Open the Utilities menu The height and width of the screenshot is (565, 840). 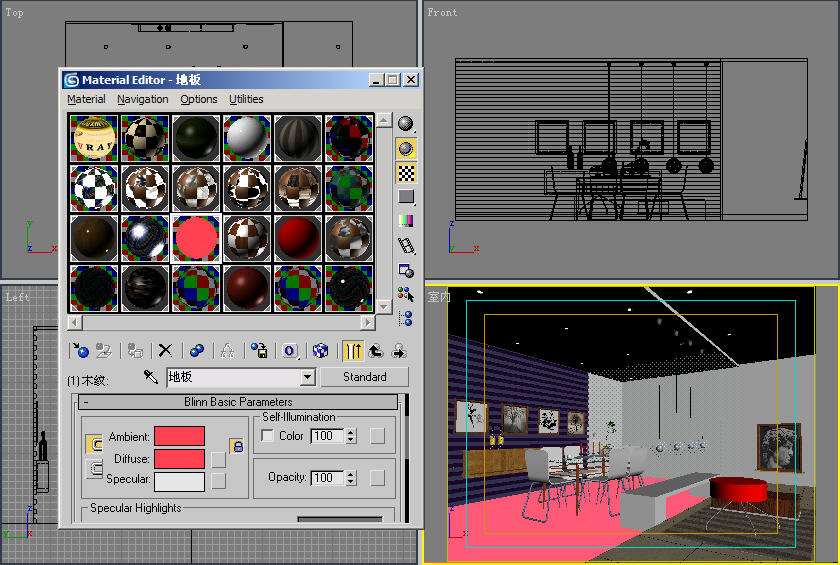tap(246, 99)
